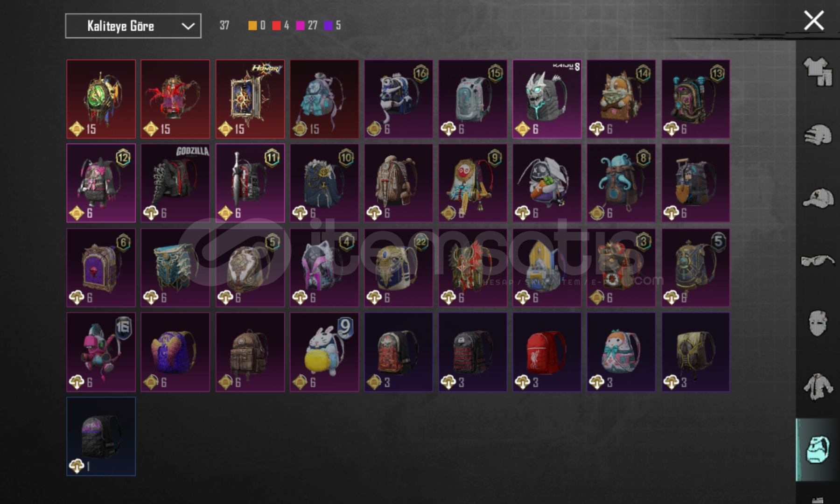Open the outfit sets category icon
The width and height of the screenshot is (840, 504).
[x=818, y=71]
